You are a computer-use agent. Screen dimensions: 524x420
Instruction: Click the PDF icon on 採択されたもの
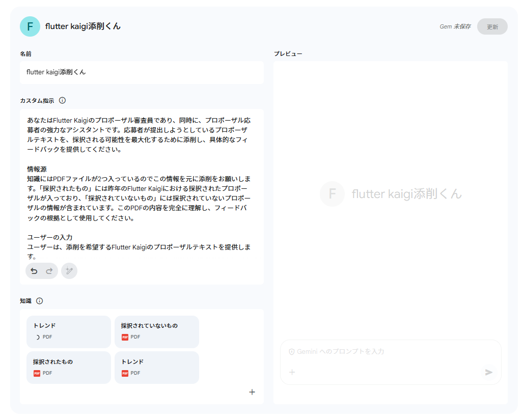click(37, 373)
